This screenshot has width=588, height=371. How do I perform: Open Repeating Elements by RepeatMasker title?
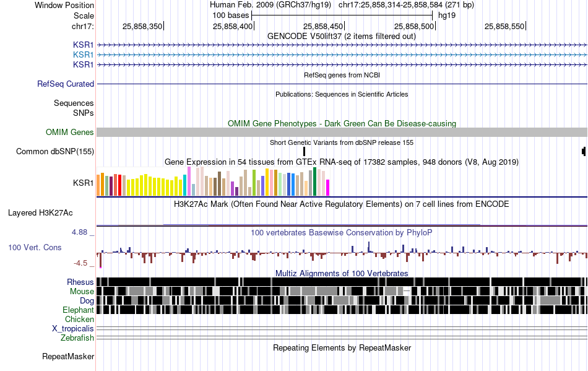342,347
